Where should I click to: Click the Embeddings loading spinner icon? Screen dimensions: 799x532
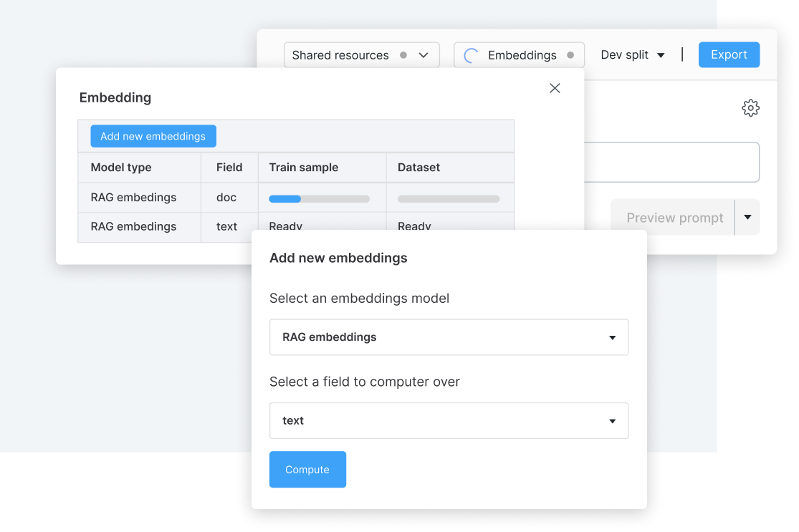click(x=471, y=55)
